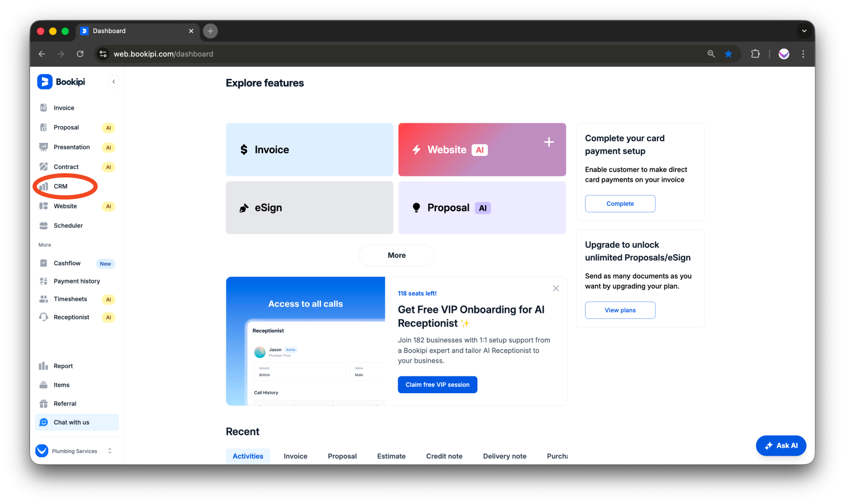Image resolution: width=845 pixels, height=504 pixels.
Task: Open the Referral page
Action: [65, 403]
